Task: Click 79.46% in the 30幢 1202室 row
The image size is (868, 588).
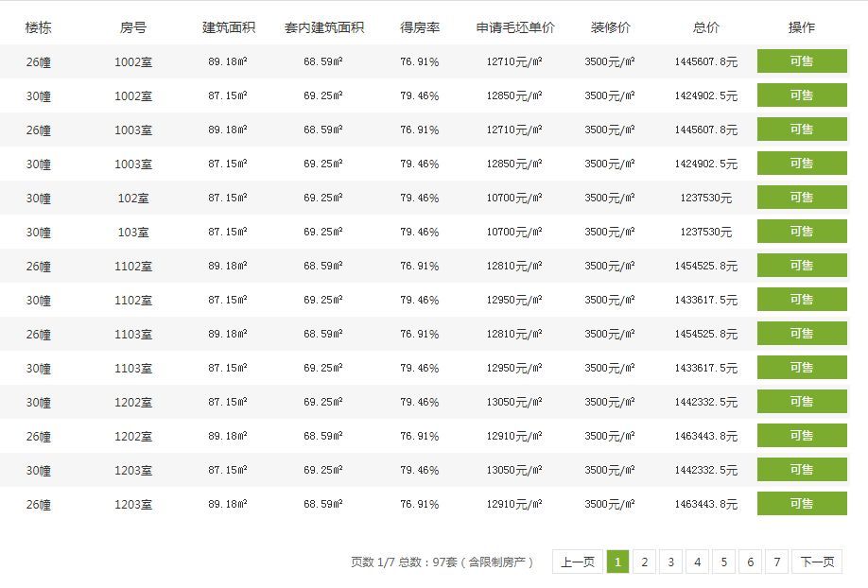Action: pos(420,402)
